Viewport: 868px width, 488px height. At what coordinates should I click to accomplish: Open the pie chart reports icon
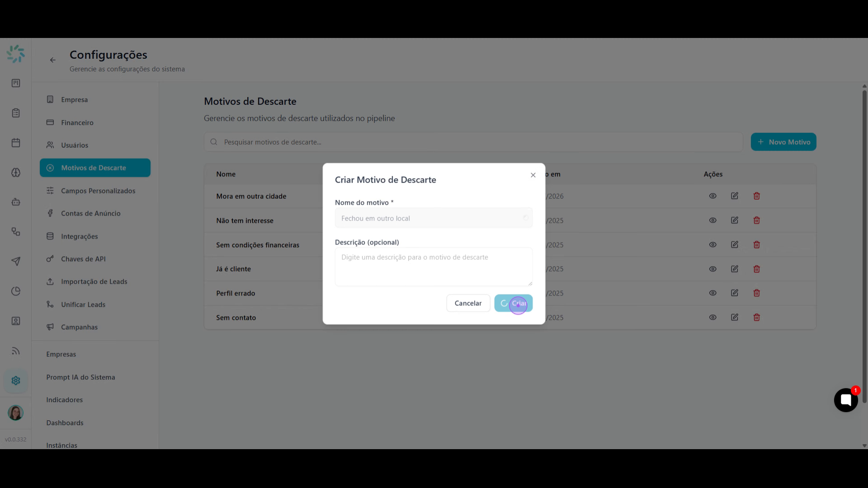click(16, 291)
